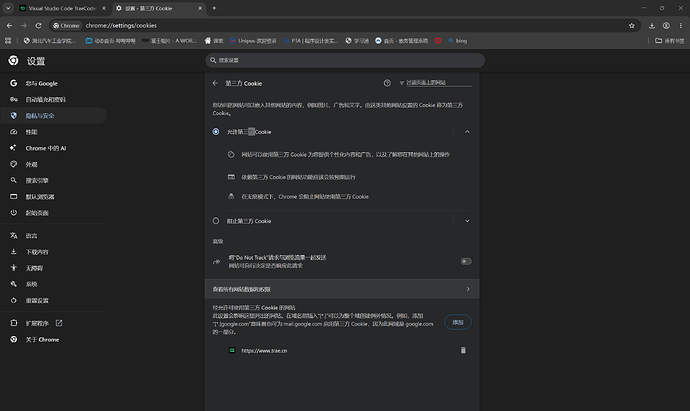Screen dimensions: 690x411
Task: Go back with browser back arrow
Action: 9,26
